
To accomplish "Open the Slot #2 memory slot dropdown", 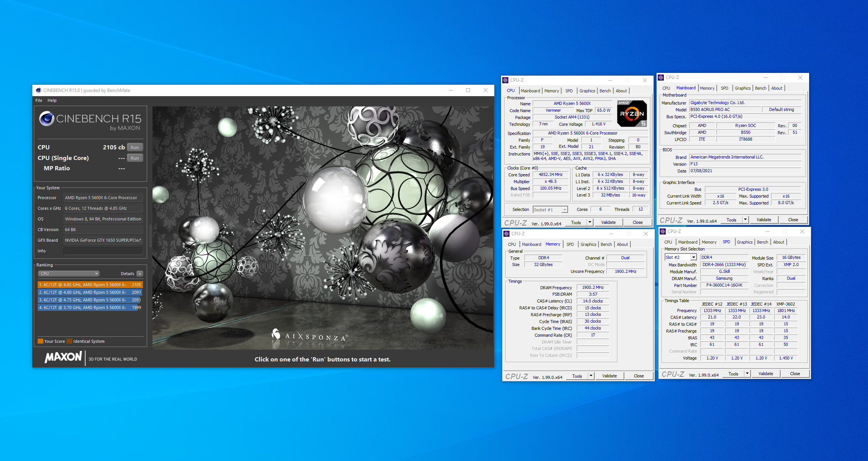I will [681, 257].
